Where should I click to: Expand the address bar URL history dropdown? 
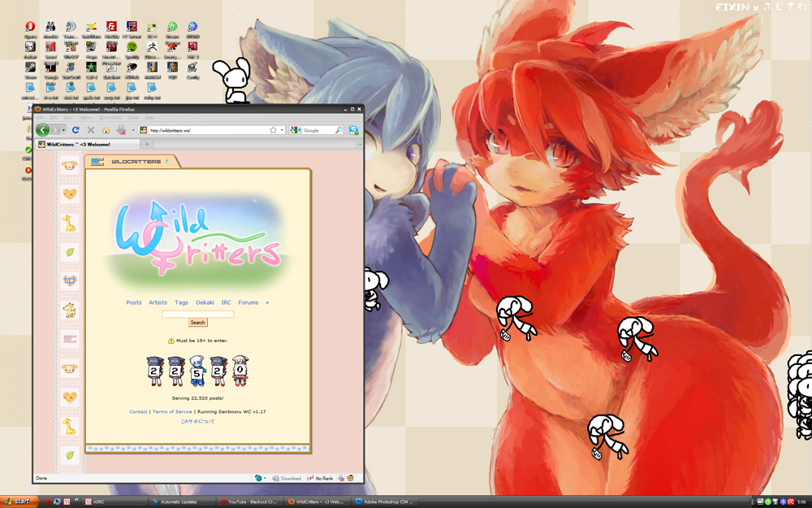pyautogui.click(x=282, y=130)
